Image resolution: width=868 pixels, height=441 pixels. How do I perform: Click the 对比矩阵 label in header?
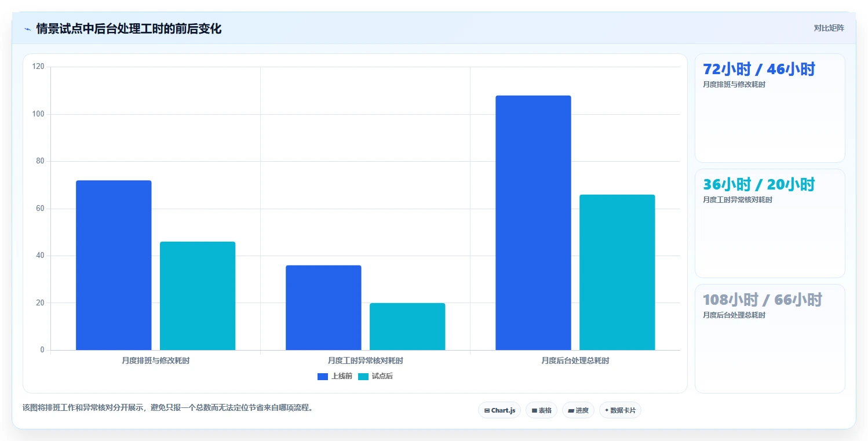[x=829, y=28]
